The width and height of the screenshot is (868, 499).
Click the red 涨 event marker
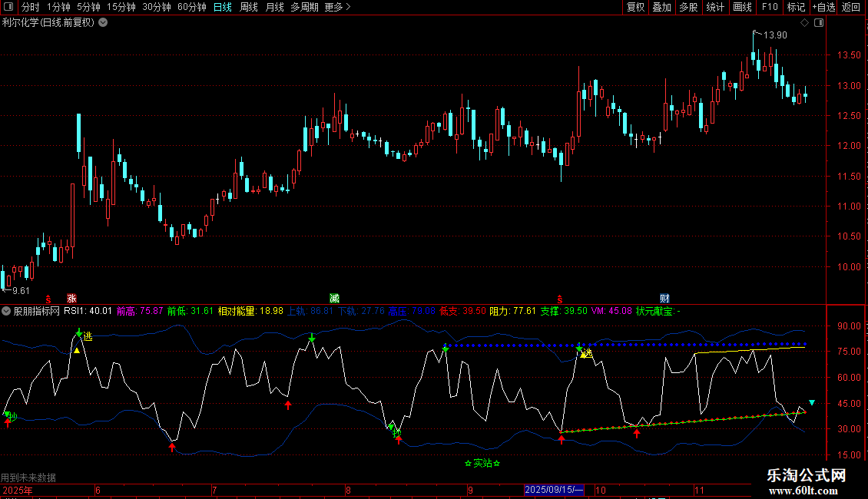tap(71, 298)
